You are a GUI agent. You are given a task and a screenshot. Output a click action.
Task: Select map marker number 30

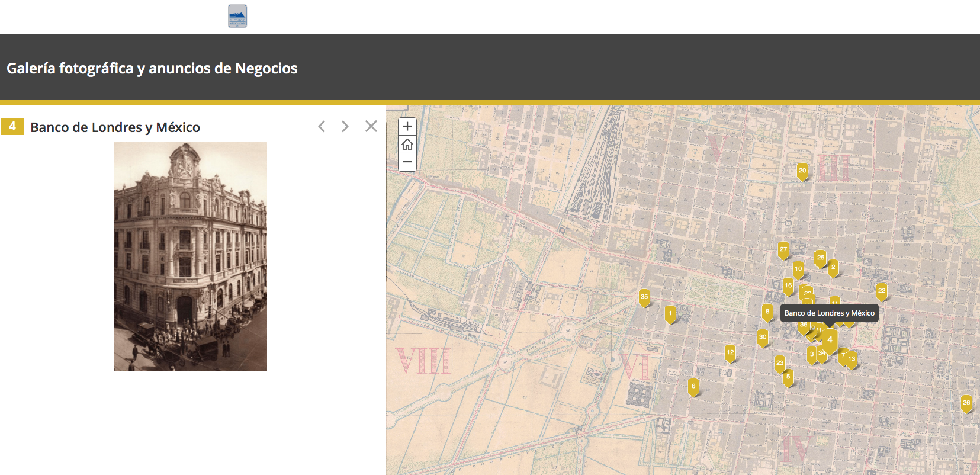pyautogui.click(x=763, y=338)
